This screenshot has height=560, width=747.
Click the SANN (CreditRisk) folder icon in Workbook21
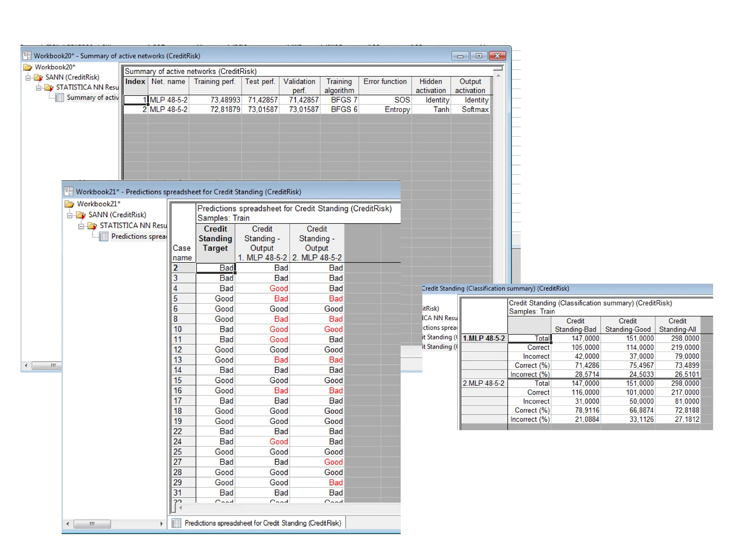[x=81, y=215]
